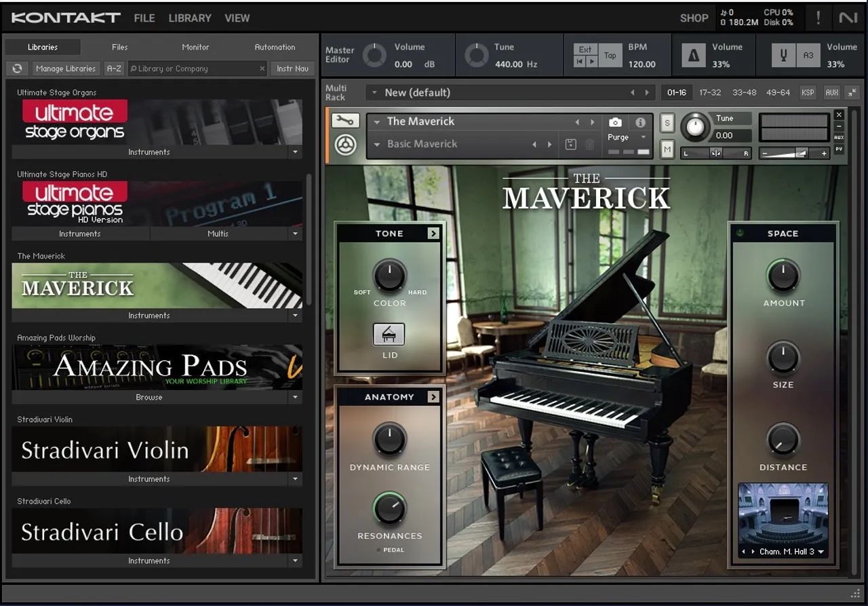868x606 pixels.
Task: Toggle PV button on instrument header
Action: coord(839,149)
